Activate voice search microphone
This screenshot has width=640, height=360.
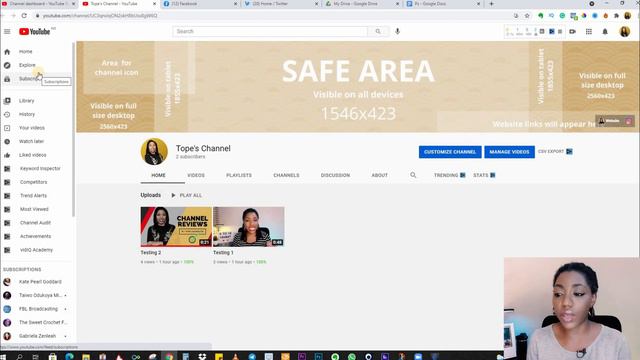point(398,31)
